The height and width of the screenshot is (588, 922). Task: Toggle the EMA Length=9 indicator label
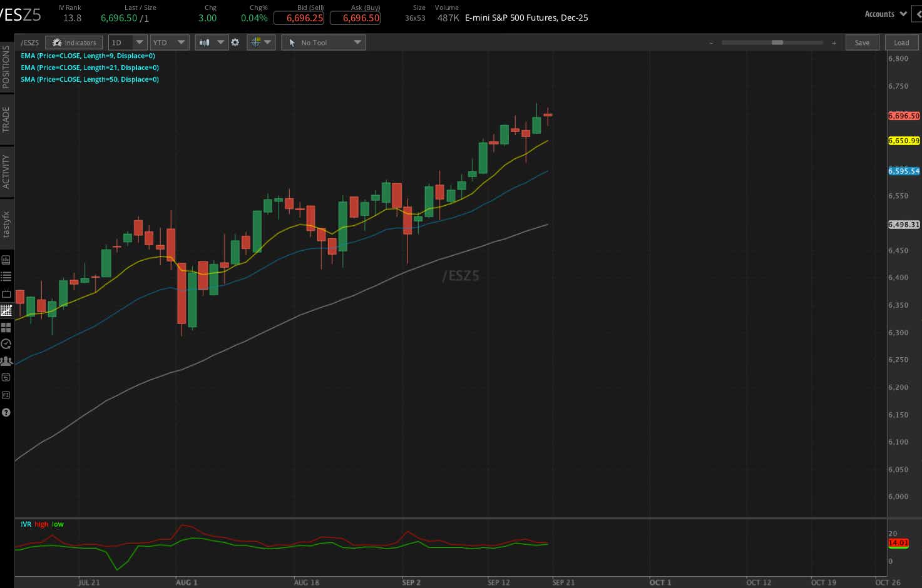[88, 56]
